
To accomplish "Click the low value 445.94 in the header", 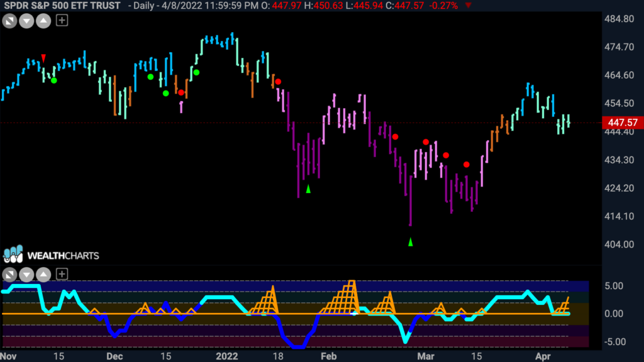I will 368,6.
